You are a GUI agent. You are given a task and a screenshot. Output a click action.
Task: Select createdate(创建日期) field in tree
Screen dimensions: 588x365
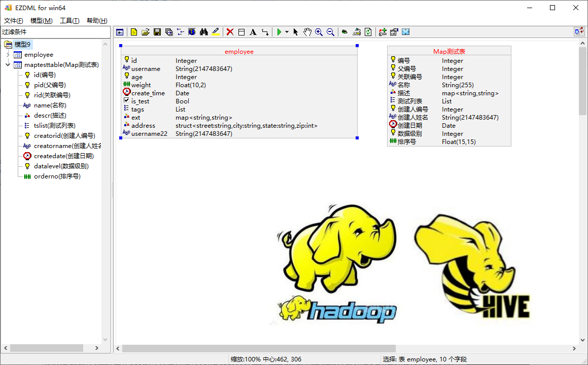click(x=64, y=156)
